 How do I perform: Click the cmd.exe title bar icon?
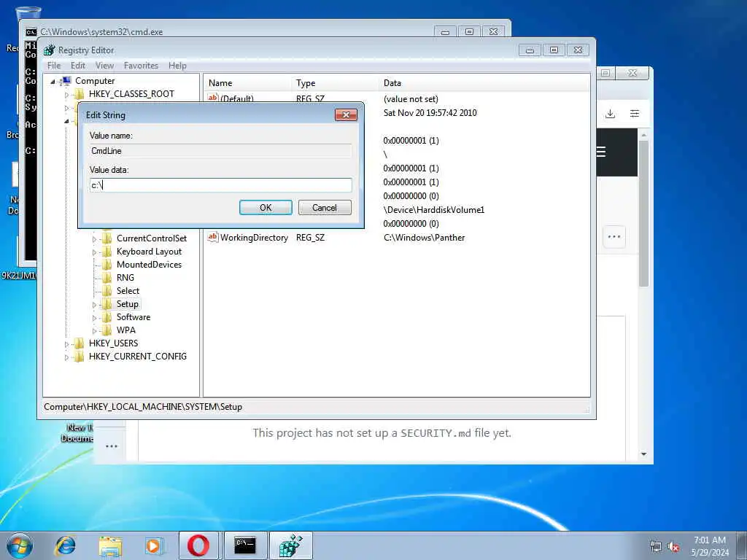point(31,32)
